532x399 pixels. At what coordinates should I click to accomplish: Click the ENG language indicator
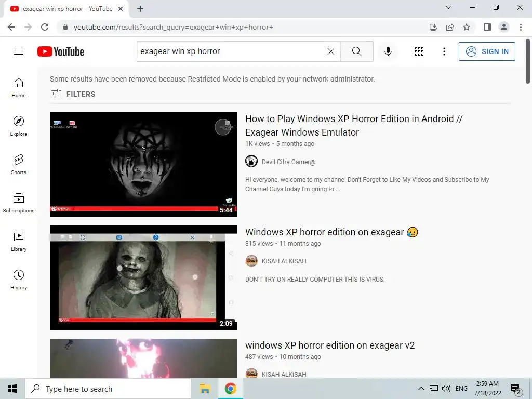pyautogui.click(x=461, y=389)
